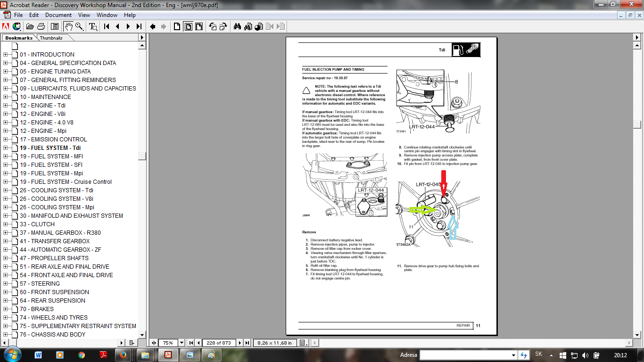The image size is (644, 362).
Task: Toggle Fit in Window view mode
Action: point(188,26)
